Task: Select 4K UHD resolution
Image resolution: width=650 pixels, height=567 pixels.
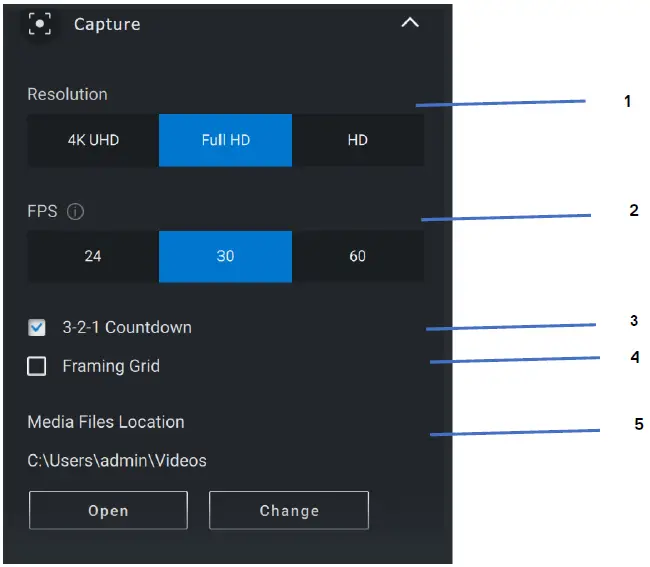Action: [93, 140]
